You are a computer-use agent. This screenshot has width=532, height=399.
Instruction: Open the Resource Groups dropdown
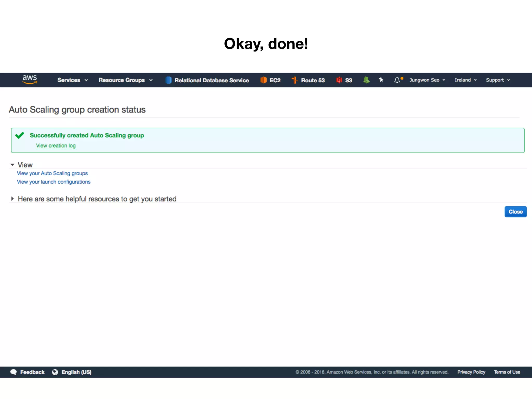click(125, 80)
